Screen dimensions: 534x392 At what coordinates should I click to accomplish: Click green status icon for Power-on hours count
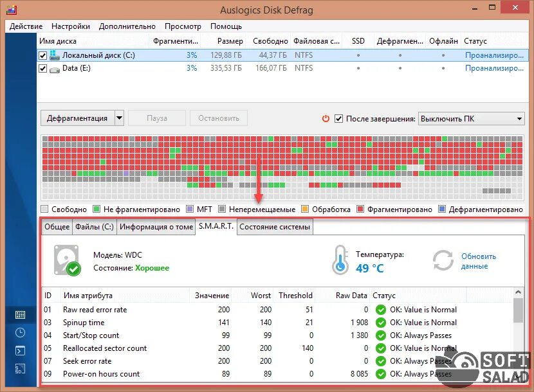pyautogui.click(x=380, y=374)
